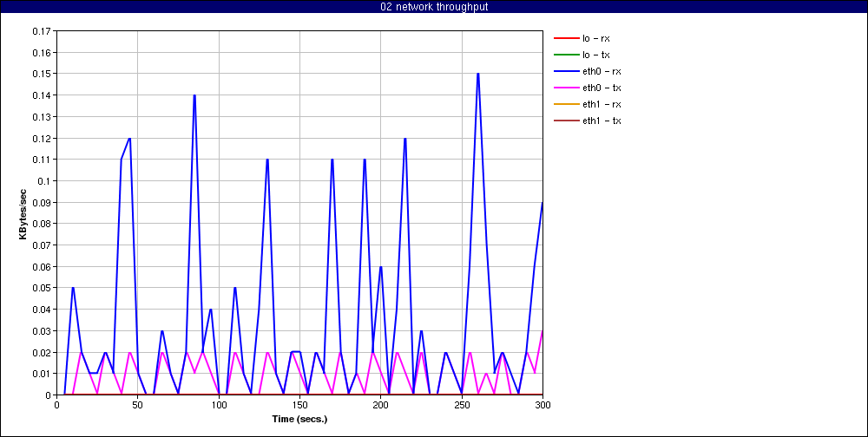Click the 0.05 y-axis tick label

click(42, 288)
